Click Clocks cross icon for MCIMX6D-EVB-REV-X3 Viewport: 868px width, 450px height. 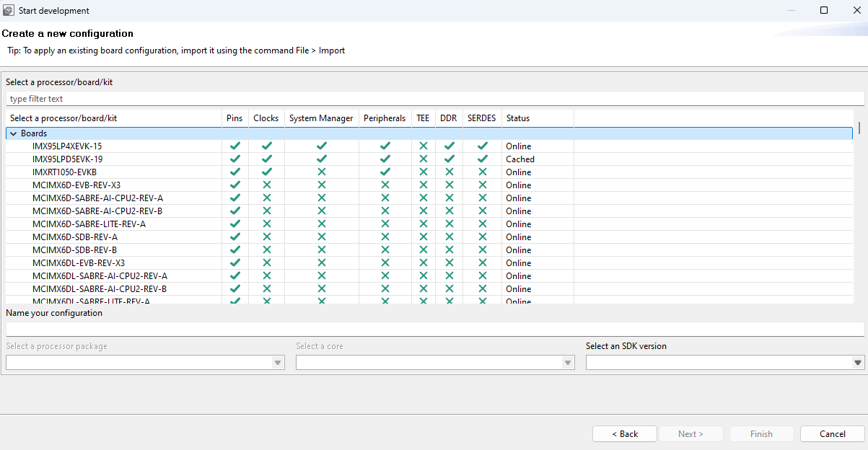(x=266, y=185)
